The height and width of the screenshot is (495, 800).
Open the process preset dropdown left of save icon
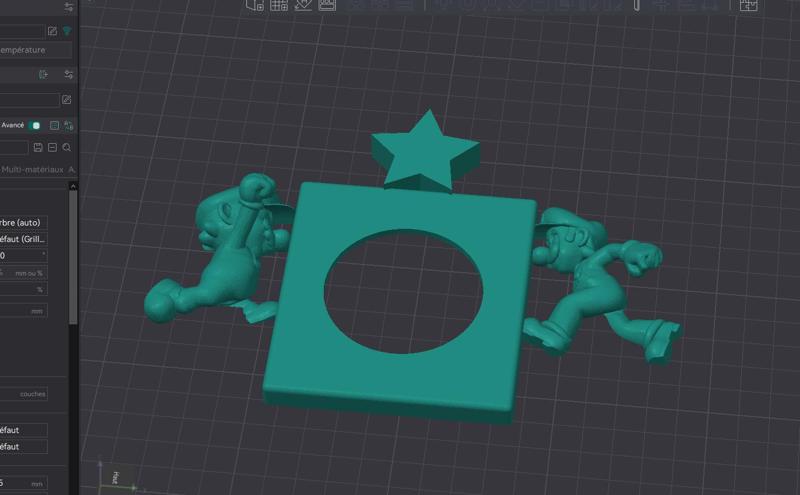click(x=14, y=147)
